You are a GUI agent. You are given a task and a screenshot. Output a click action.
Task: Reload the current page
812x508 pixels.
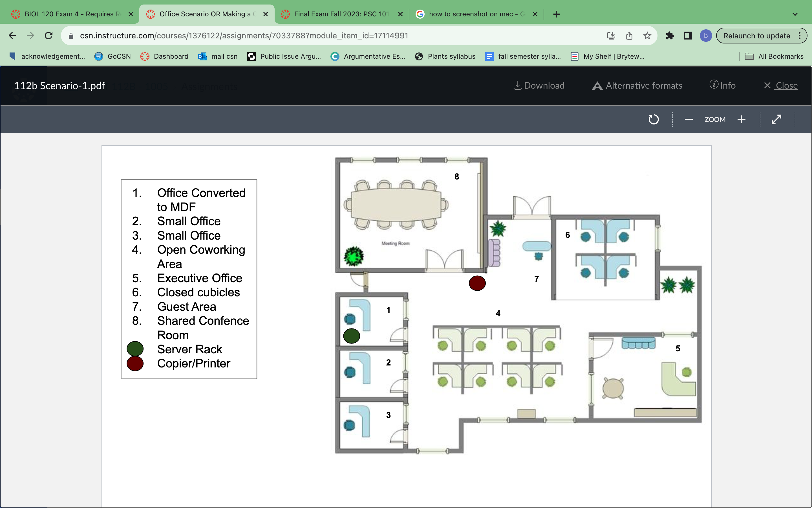(x=49, y=36)
